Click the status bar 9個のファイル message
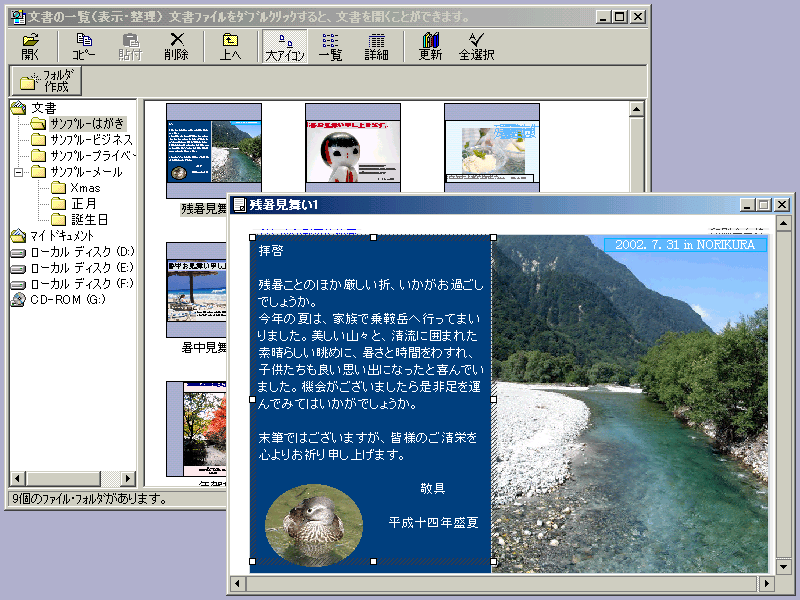 coord(90,498)
